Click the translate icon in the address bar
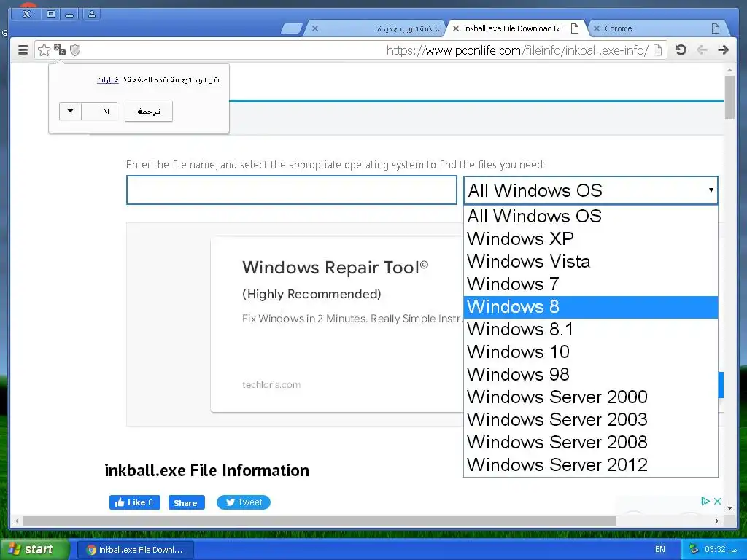 pos(60,50)
